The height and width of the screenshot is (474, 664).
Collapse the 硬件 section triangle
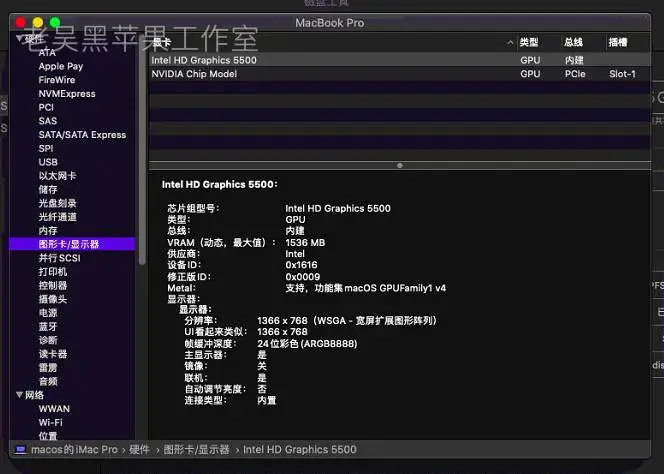point(19,38)
